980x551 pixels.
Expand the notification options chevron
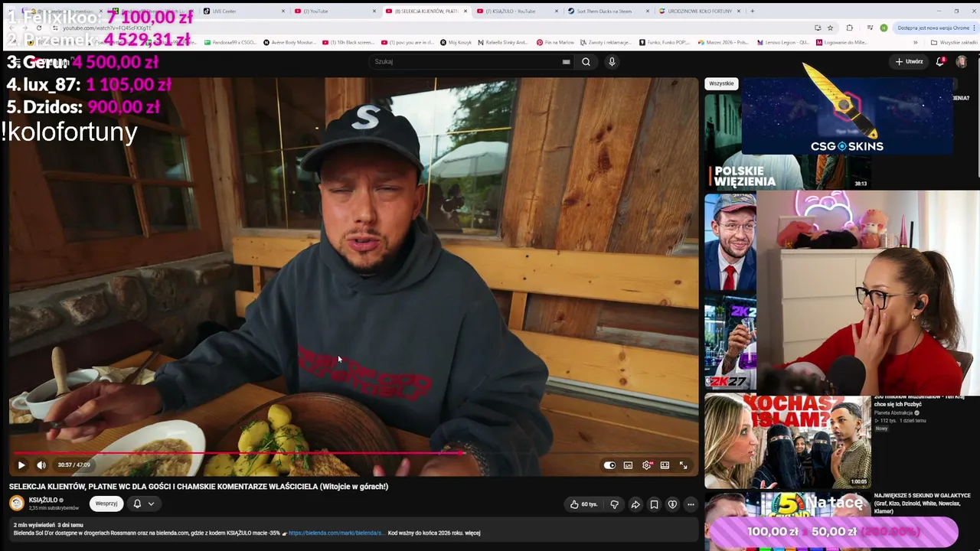[x=151, y=504]
